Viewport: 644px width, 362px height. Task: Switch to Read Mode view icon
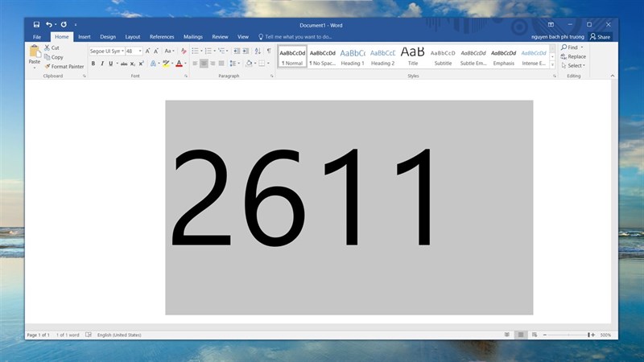(x=507, y=335)
